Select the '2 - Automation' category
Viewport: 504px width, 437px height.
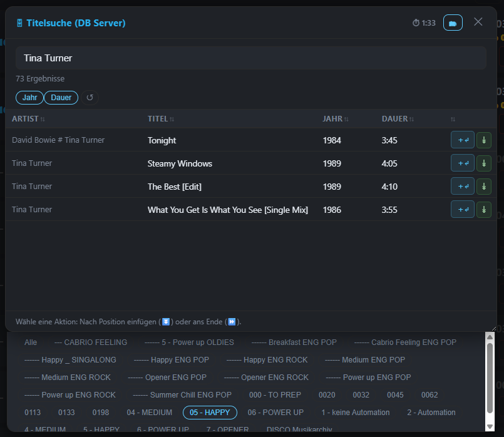(x=431, y=412)
